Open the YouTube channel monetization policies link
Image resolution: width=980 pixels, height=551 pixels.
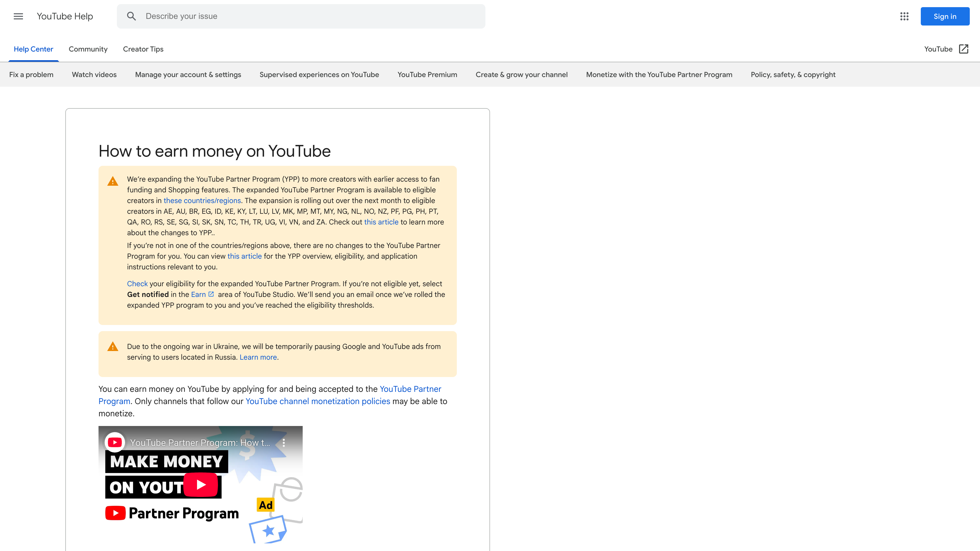coord(318,401)
